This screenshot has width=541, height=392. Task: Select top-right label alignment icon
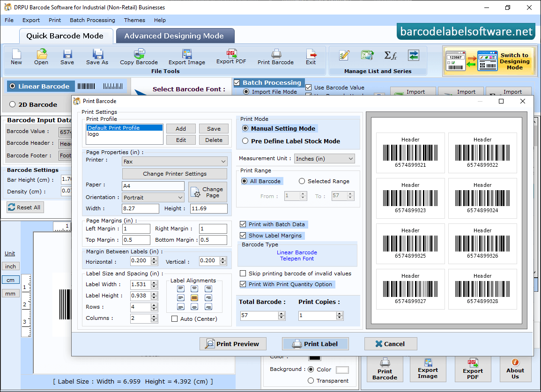(x=208, y=288)
